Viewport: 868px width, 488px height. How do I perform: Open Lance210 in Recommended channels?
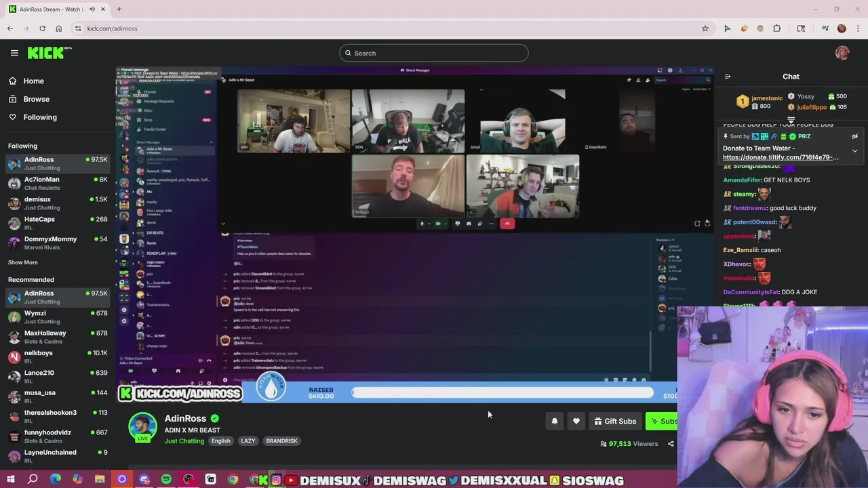pos(58,376)
